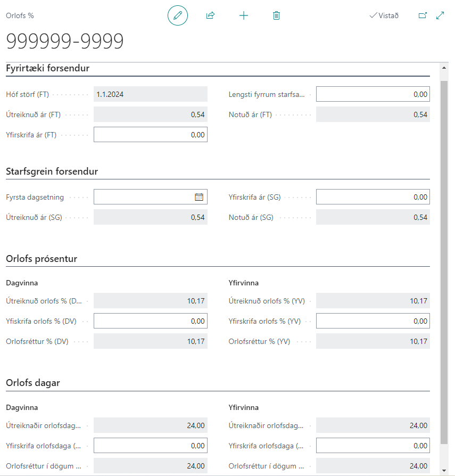Collapse the Orlofs prósentur section
455x476 pixels.
[x=42, y=259]
